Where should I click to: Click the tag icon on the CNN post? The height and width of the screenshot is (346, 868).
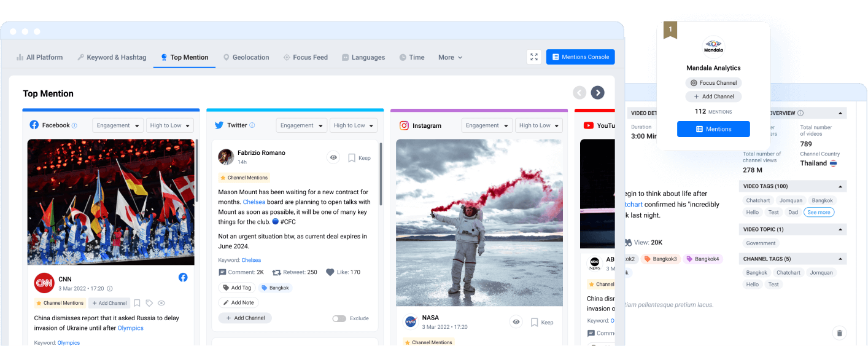(x=149, y=303)
